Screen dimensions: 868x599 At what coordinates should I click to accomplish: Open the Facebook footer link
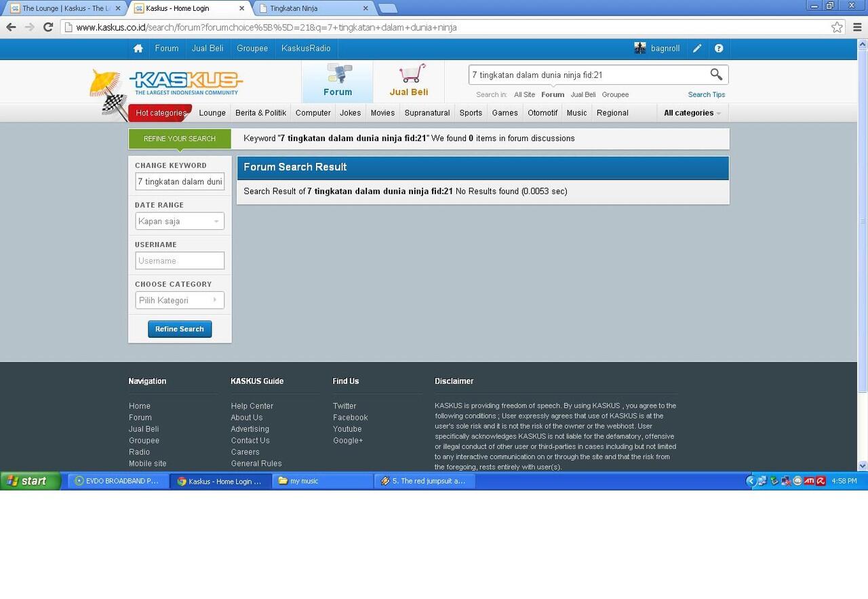point(351,418)
